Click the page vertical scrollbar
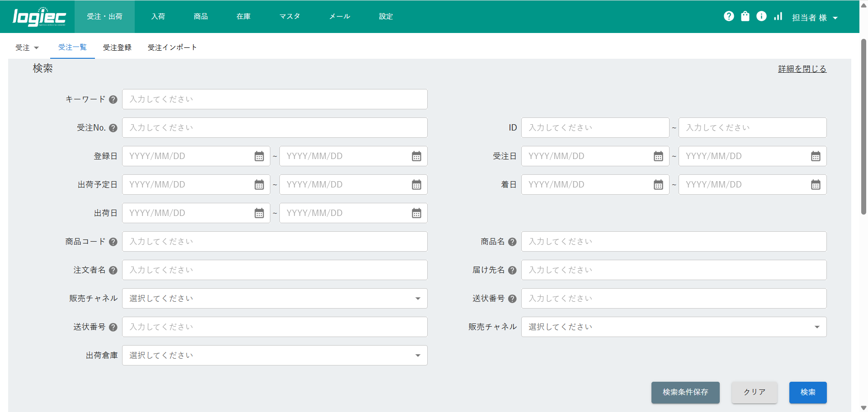 863,126
